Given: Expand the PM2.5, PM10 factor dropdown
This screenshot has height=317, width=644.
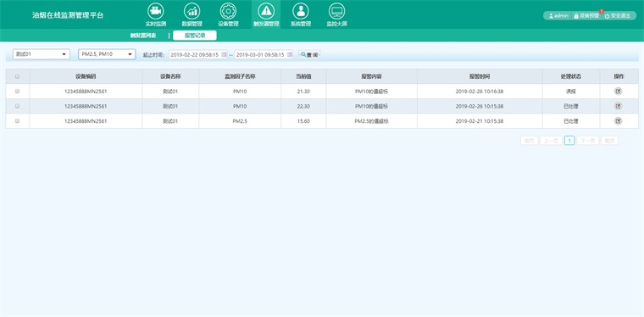Looking at the screenshot, I should click(108, 54).
